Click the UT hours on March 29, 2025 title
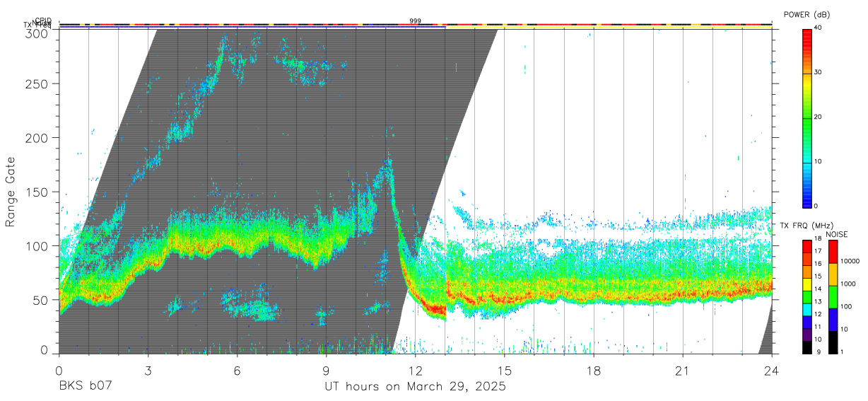The width and height of the screenshot is (868, 401). (x=415, y=386)
